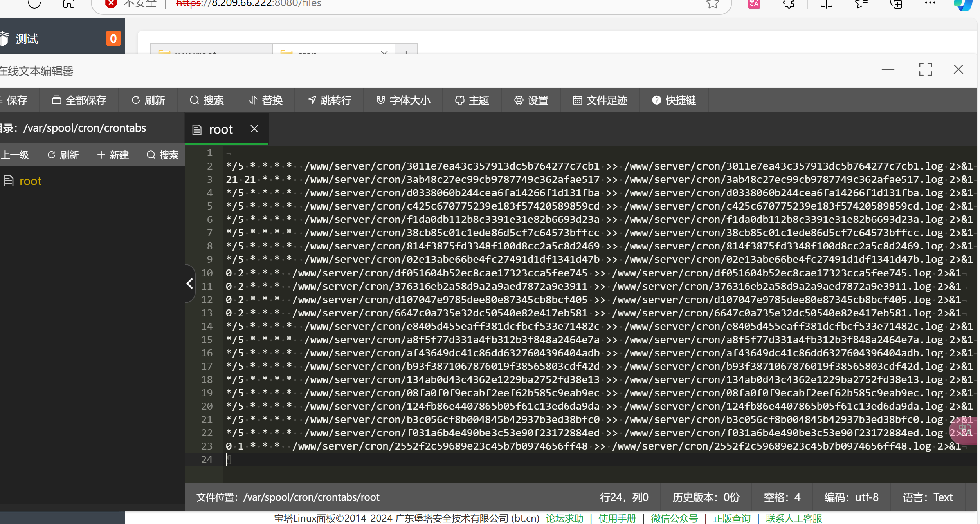Click the 历史版本: 0份 status entry
Viewport: 980px width, 524px height.
[x=706, y=497]
